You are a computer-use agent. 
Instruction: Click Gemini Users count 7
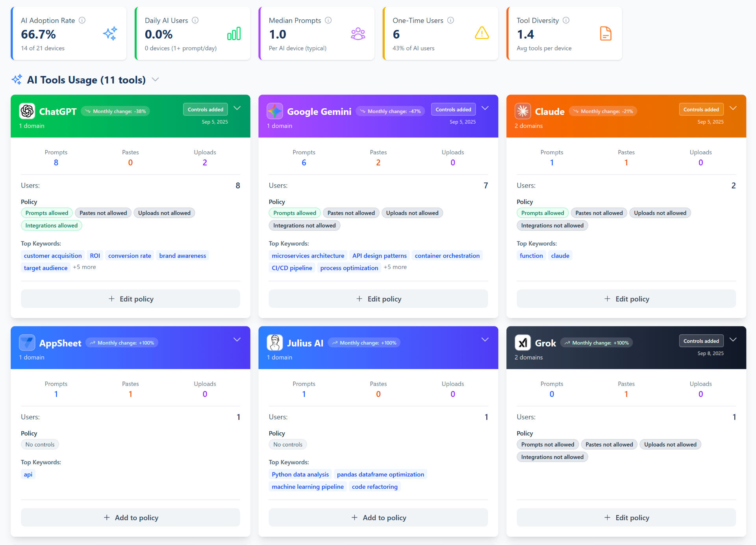[x=485, y=185]
